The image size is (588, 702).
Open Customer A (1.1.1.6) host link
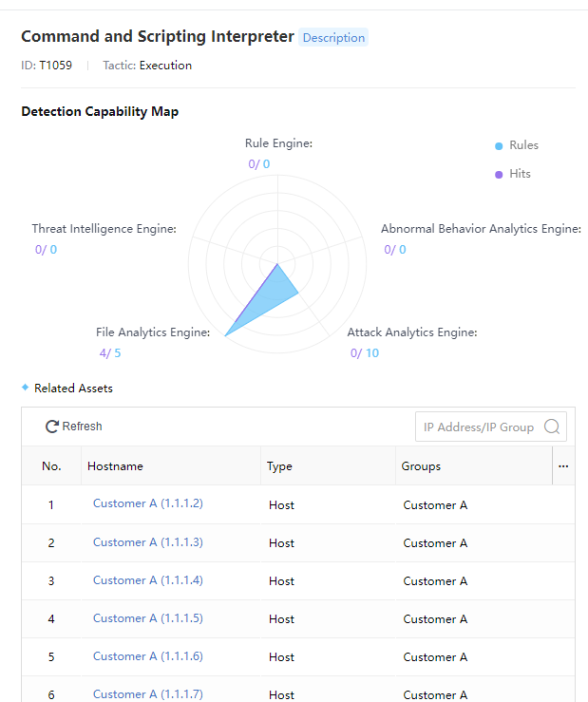[x=147, y=655]
